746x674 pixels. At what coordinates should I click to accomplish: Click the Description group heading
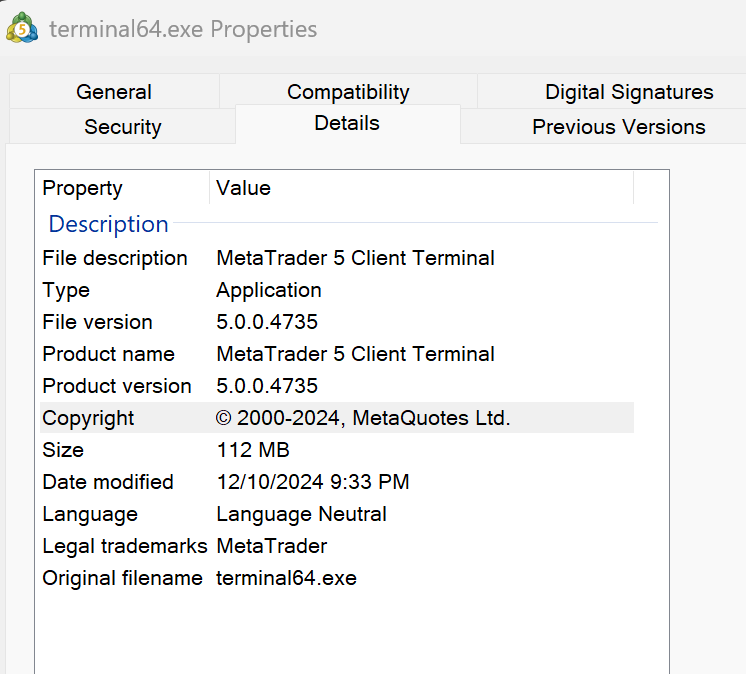[x=108, y=224]
